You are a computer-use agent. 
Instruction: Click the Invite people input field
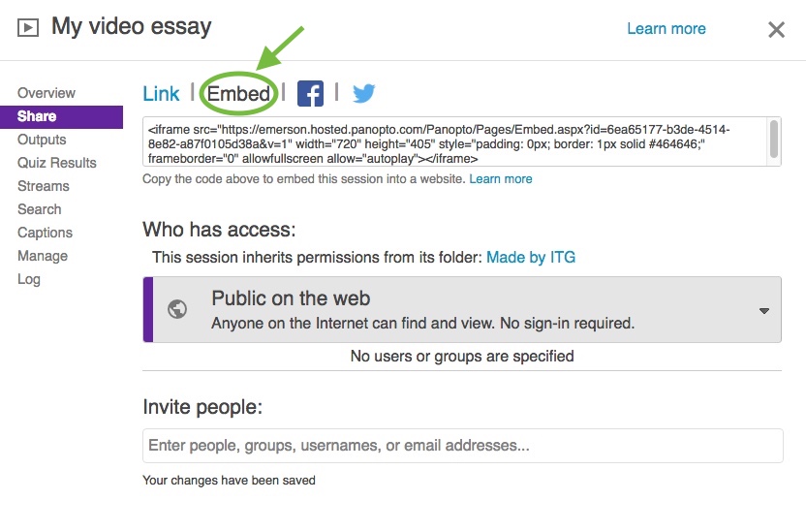463,446
